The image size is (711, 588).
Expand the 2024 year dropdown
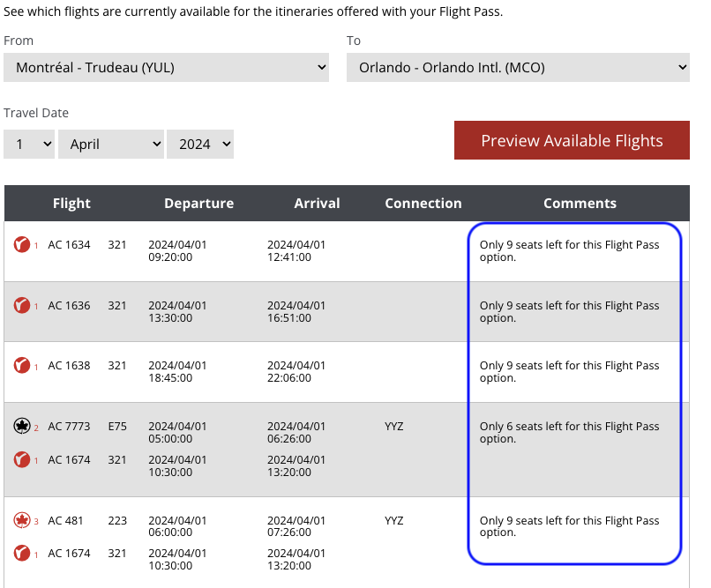[200, 144]
